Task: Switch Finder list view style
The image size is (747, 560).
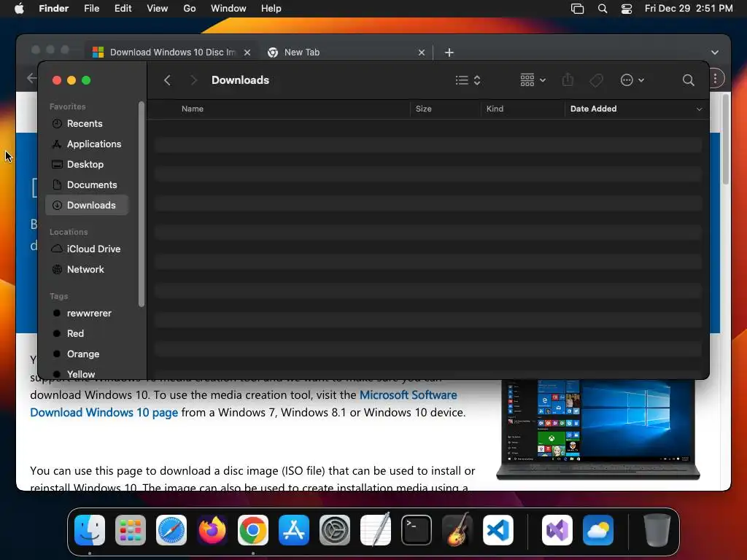Action: [x=468, y=80]
